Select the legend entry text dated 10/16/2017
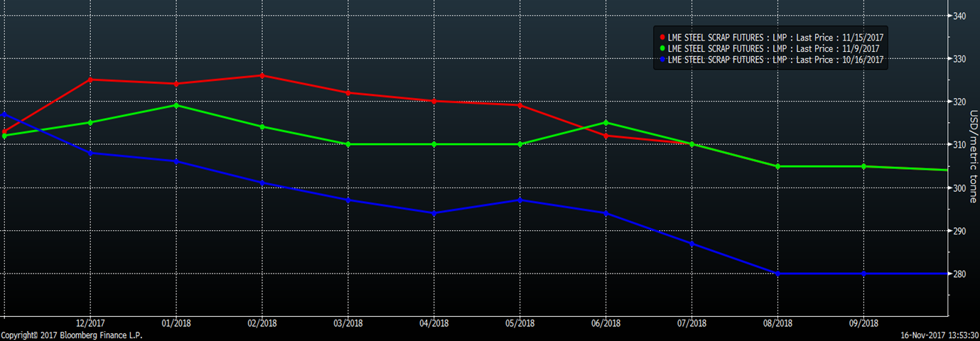The width and height of the screenshot is (980, 341). point(775,60)
